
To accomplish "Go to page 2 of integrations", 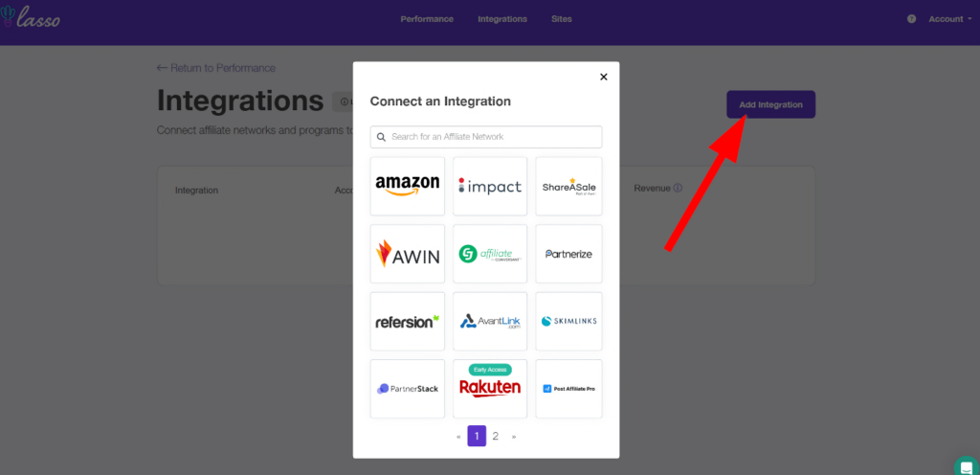I will (495, 436).
